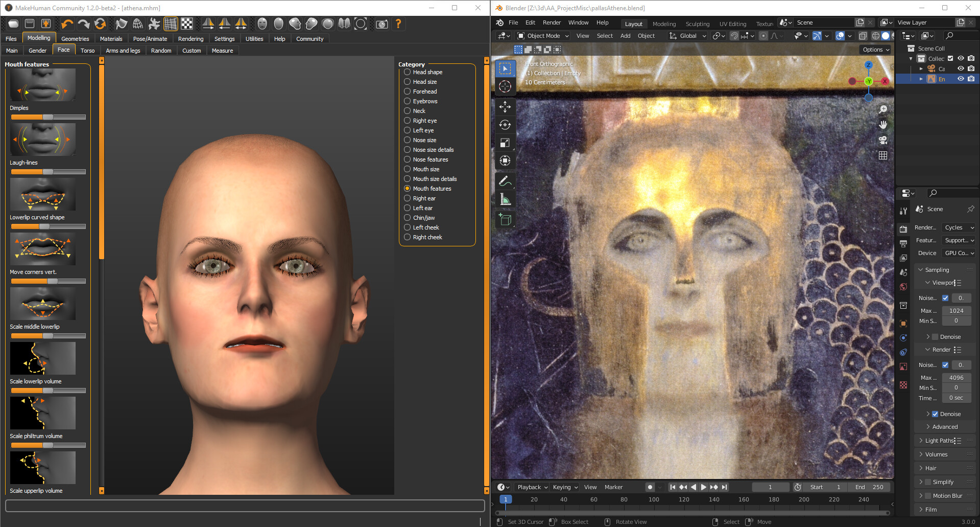
Task: Open MakeHuman Community tab
Action: 310,39
